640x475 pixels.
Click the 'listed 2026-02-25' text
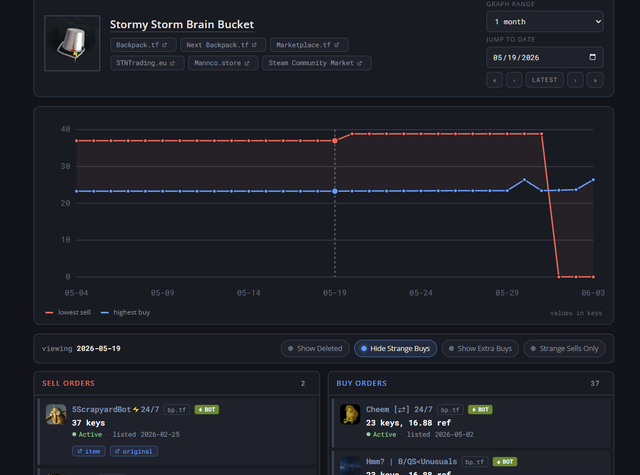[146, 435]
